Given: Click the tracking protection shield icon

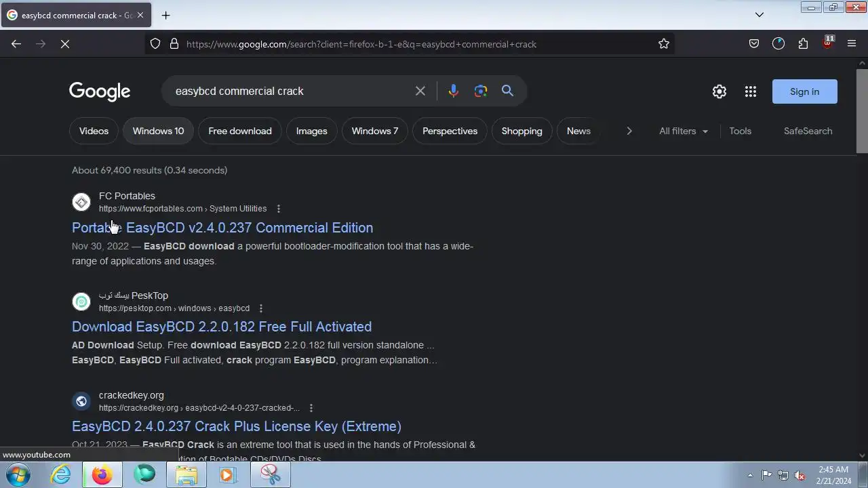Looking at the screenshot, I should pyautogui.click(x=155, y=44).
